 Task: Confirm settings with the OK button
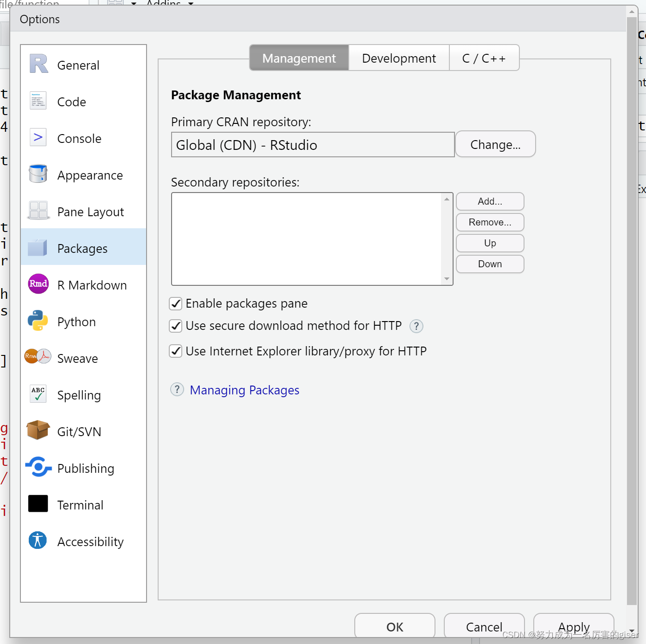395,626
